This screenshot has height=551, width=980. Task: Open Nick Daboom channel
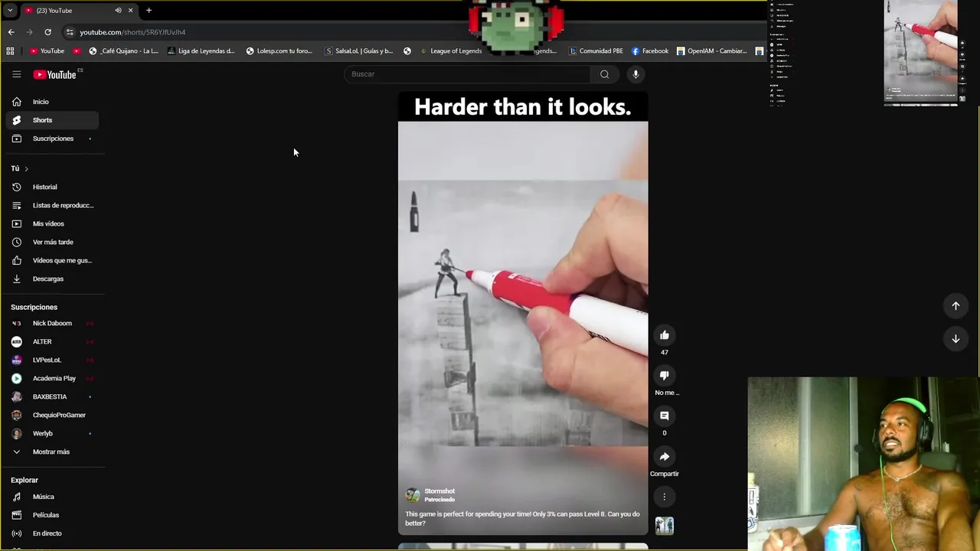52,323
